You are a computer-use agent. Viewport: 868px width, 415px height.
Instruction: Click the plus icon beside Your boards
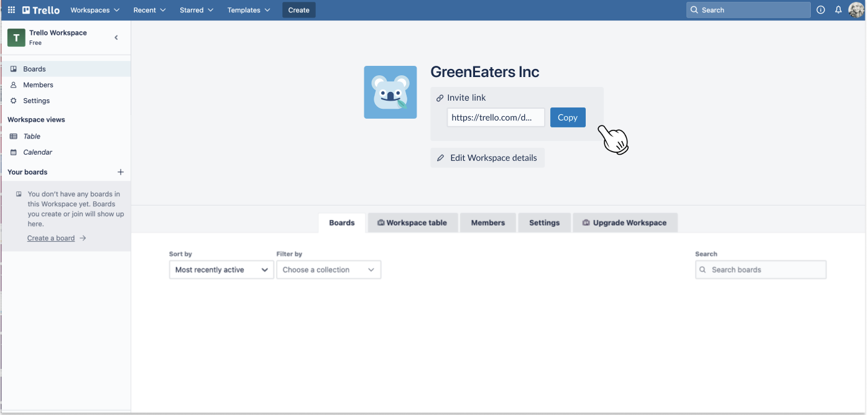pos(121,172)
